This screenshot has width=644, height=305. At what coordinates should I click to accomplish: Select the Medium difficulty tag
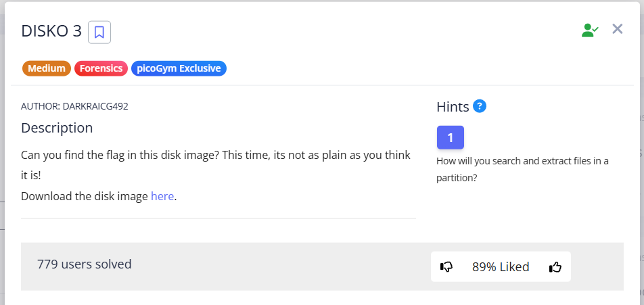point(47,68)
